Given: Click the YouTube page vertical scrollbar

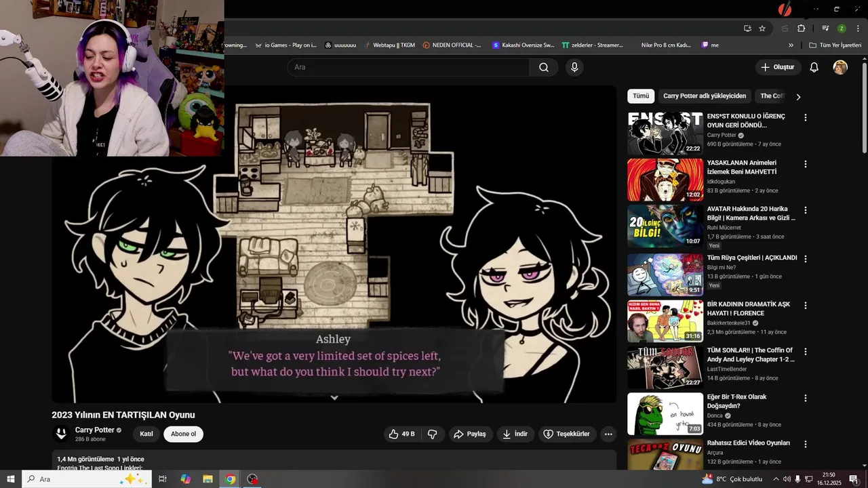Looking at the screenshot, I should [x=864, y=108].
